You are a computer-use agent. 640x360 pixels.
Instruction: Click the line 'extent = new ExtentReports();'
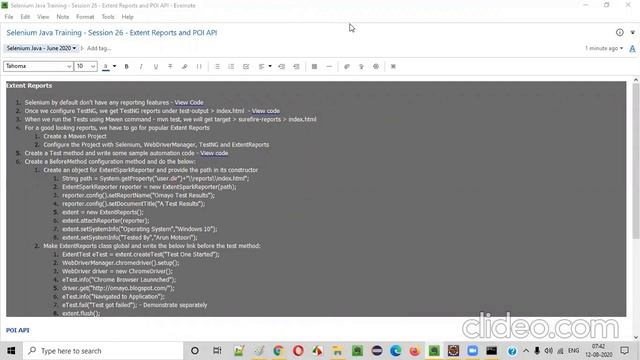click(102, 212)
